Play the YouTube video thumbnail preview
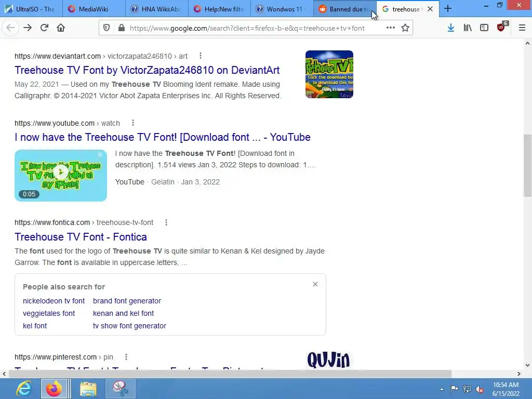 click(x=61, y=176)
